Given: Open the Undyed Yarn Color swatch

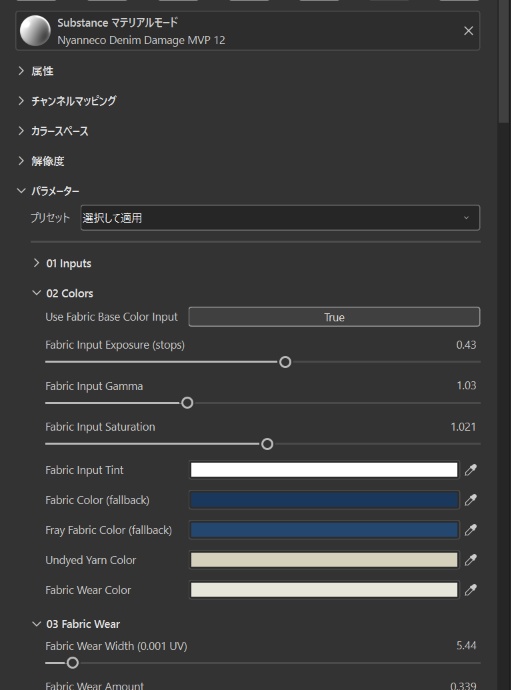Looking at the screenshot, I should click(x=324, y=560).
